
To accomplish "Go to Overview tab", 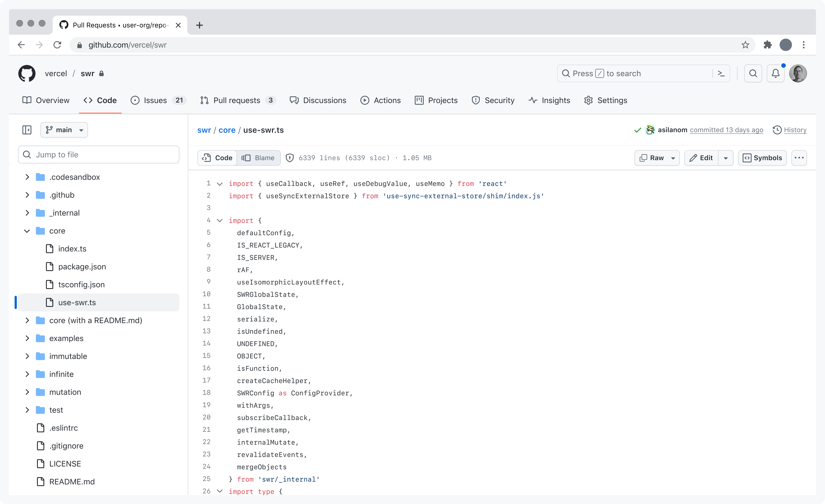I will (x=46, y=100).
